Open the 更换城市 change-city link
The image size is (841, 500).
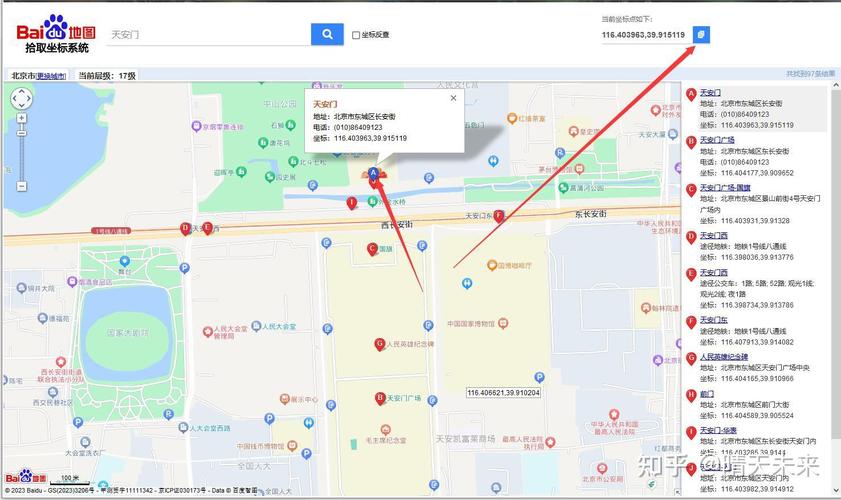(x=51, y=76)
